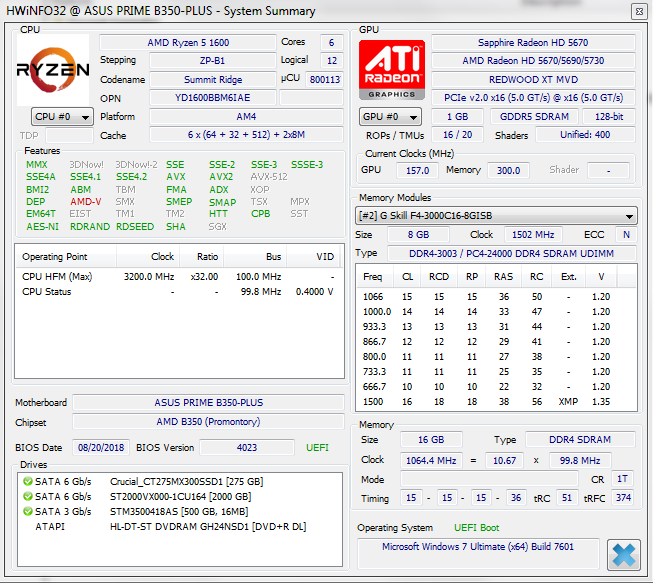The width and height of the screenshot is (653, 583).
Task: Click the ECC N indicator field
Action: (x=626, y=234)
